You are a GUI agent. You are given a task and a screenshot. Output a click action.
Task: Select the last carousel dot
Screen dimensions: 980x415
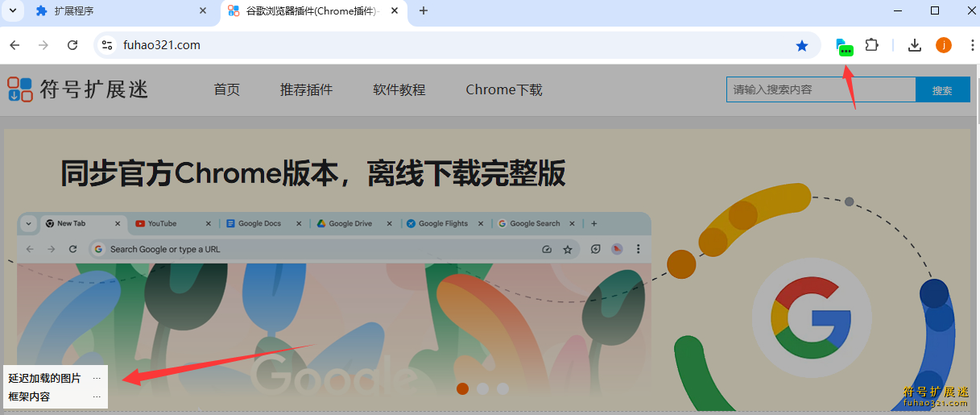502,388
